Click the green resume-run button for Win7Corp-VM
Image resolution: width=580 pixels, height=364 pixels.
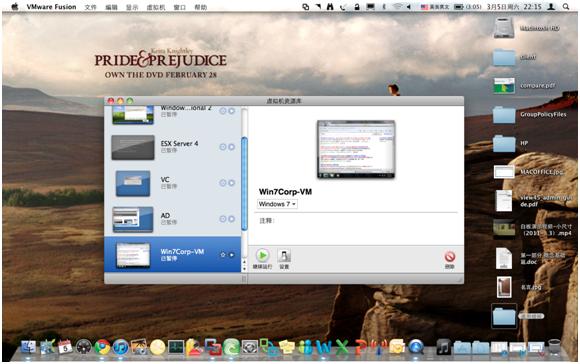(262, 255)
